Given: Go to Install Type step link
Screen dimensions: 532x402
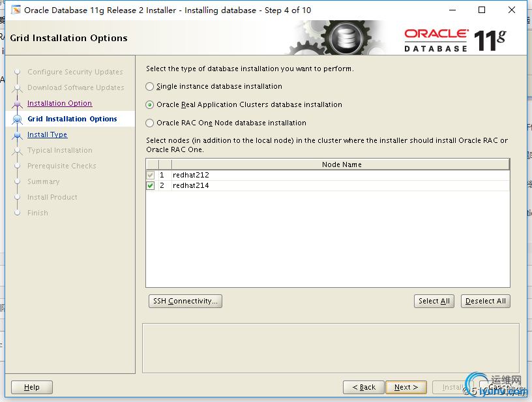Looking at the screenshot, I should (48, 135).
